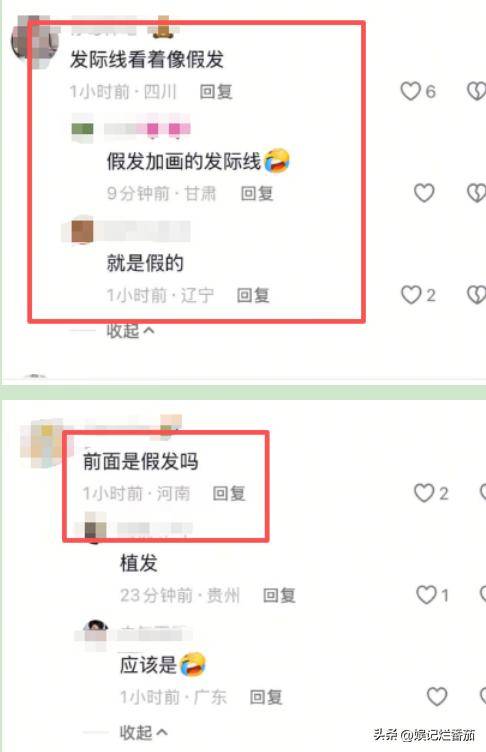
Task: Open avatar of first commenter from 四川
Action: pyautogui.click(x=35, y=38)
